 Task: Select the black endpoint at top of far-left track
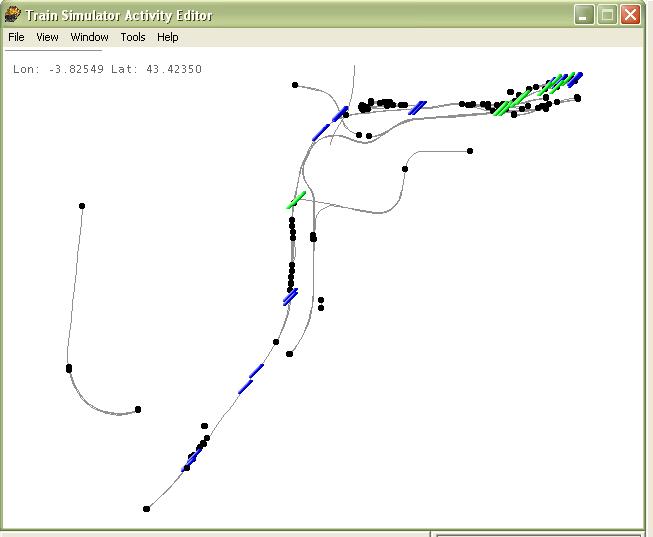(82, 206)
